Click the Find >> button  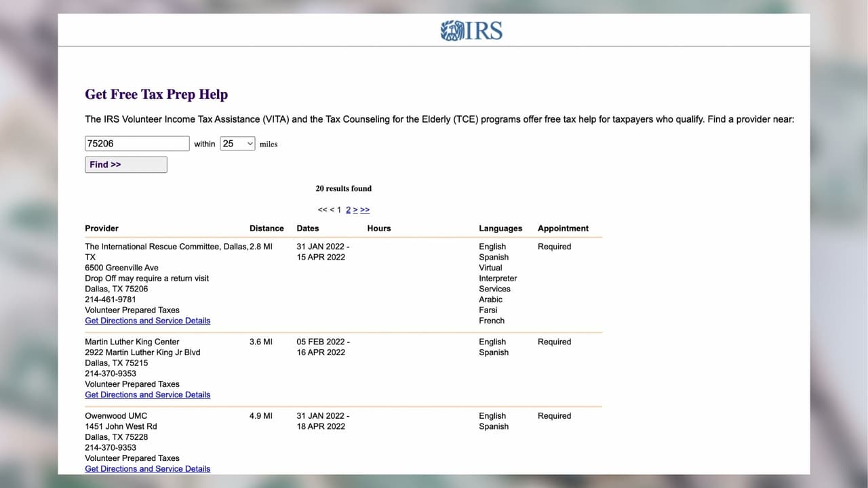(125, 164)
